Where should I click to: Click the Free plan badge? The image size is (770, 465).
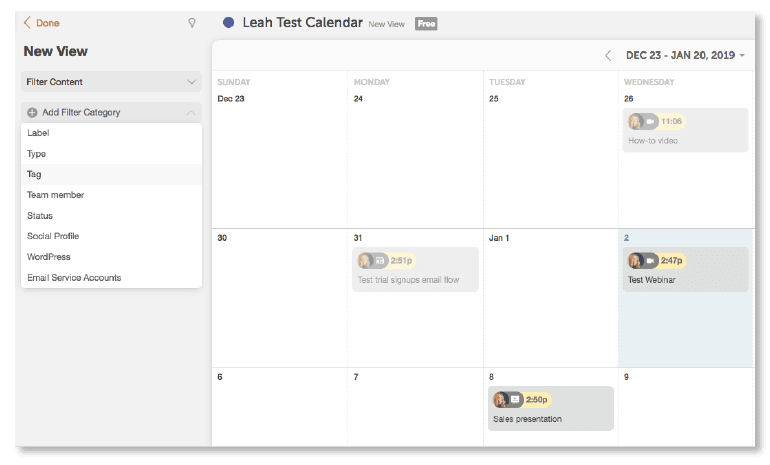tap(426, 23)
